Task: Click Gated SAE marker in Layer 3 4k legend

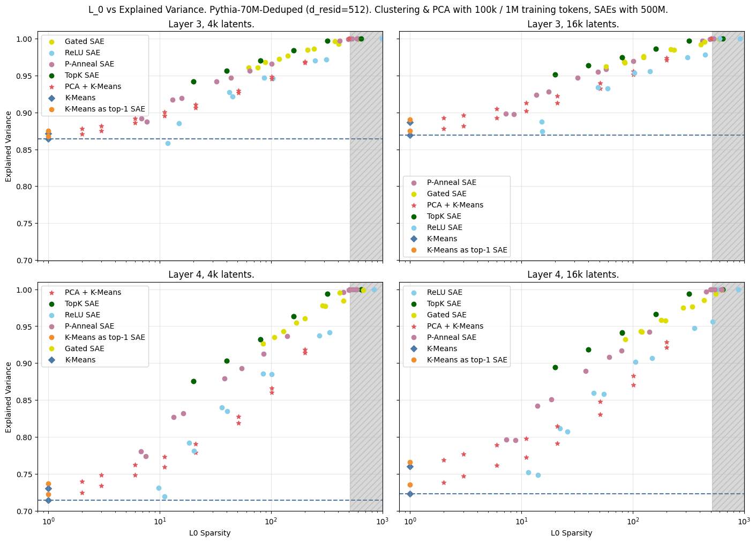Action: pyautogui.click(x=51, y=42)
